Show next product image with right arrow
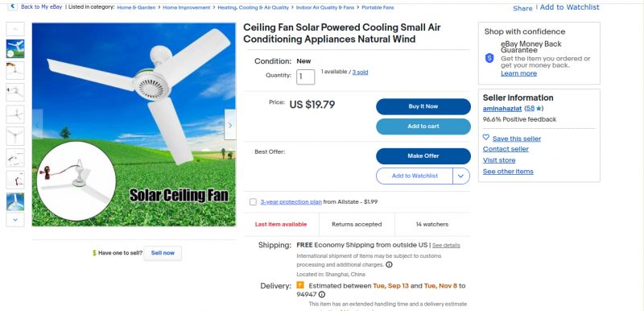Screen dimensions: 644x311 (230, 125)
